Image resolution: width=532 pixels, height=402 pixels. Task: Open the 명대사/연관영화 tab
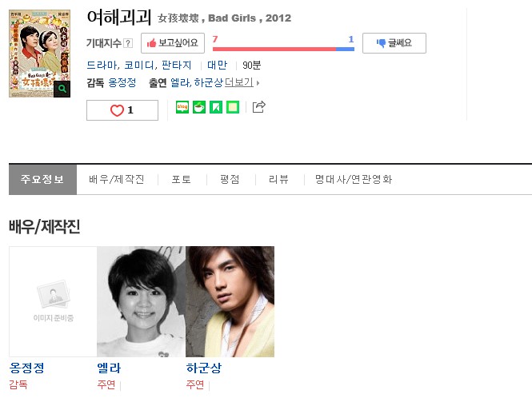(x=354, y=179)
